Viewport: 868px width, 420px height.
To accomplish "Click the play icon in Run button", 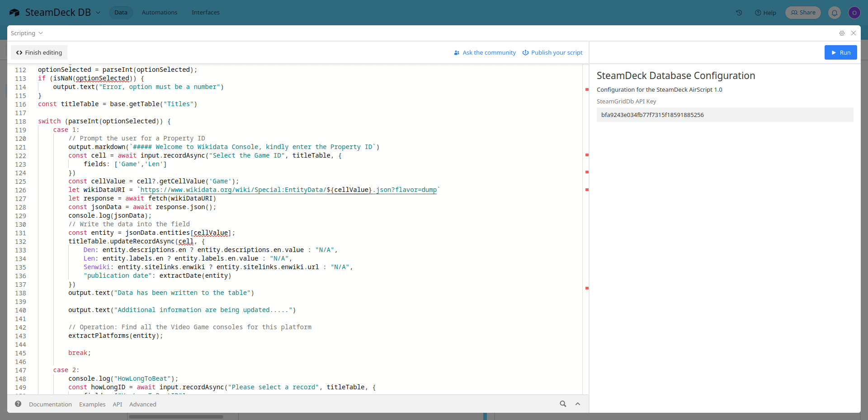I will [834, 53].
